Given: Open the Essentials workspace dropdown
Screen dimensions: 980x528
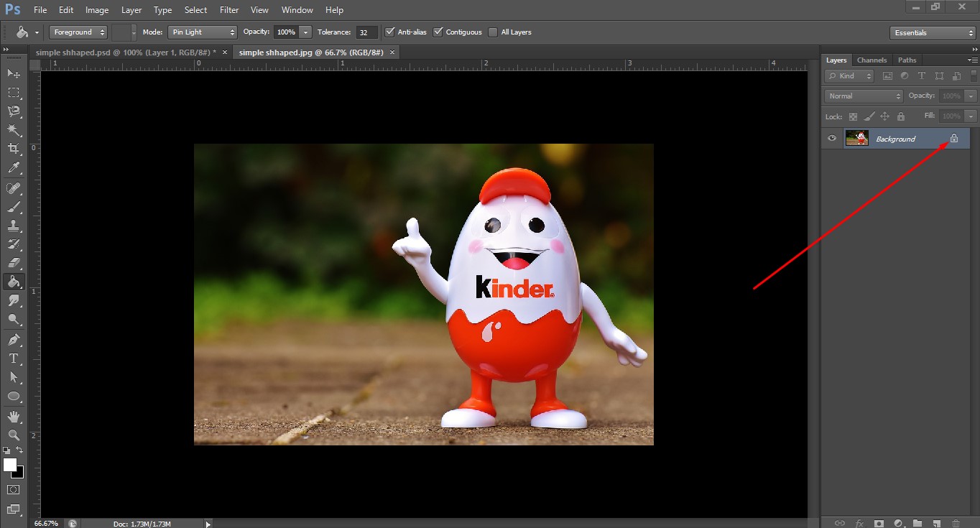Looking at the screenshot, I should [932, 33].
